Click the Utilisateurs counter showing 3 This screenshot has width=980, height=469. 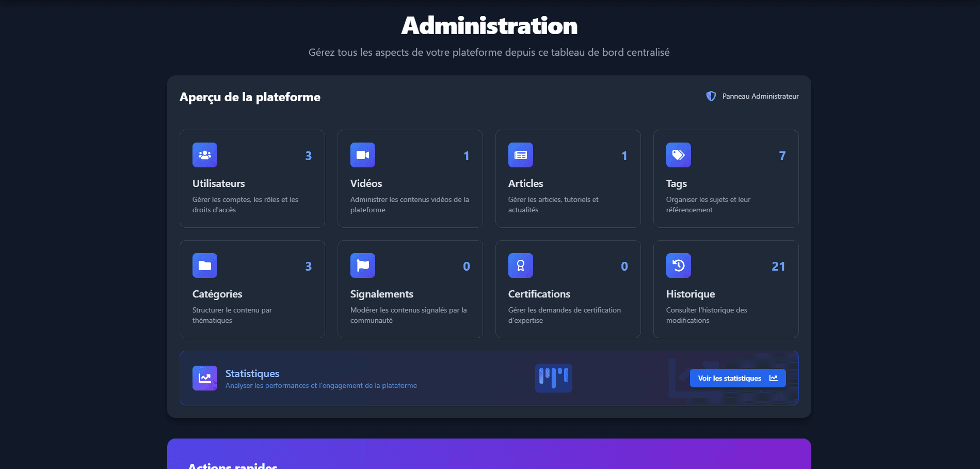coord(308,155)
